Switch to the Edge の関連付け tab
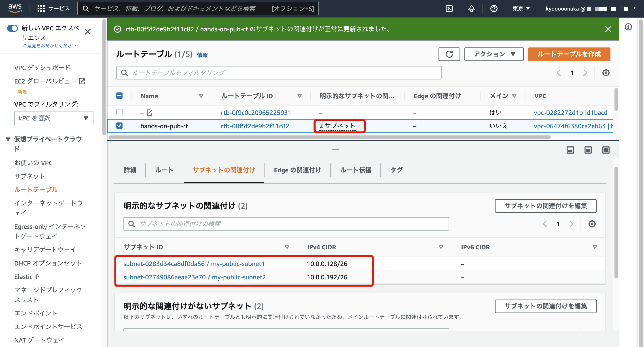644x347 pixels. (x=297, y=170)
